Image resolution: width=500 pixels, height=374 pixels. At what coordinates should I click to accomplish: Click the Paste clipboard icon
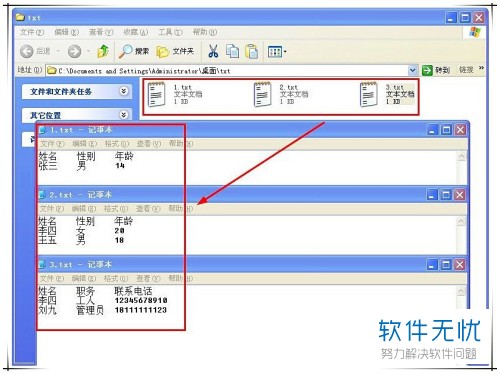(x=252, y=51)
